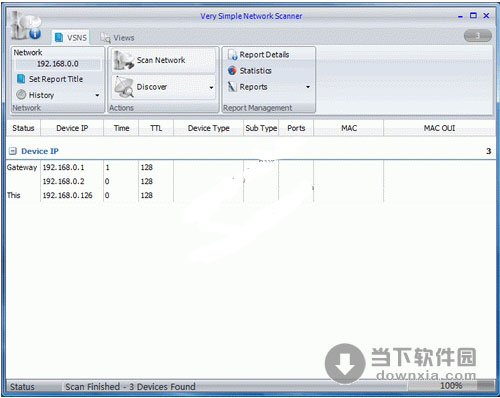Maximize the Very Simple Network Scanner window
500x398 pixels.
point(473,16)
